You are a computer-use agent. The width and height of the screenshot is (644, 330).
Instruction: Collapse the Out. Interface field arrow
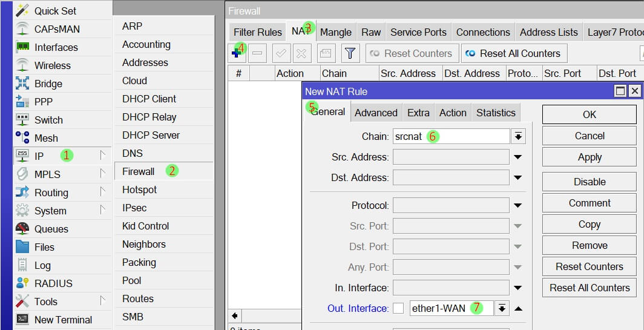click(518, 308)
